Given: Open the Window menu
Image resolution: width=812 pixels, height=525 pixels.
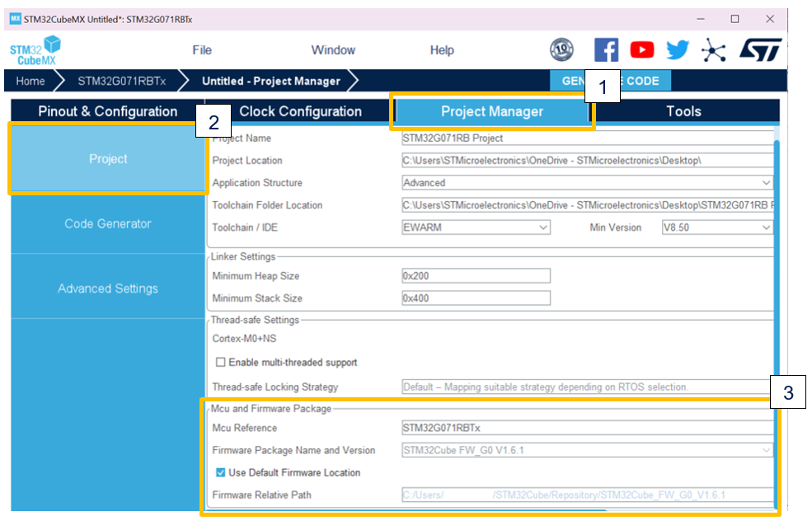Looking at the screenshot, I should point(333,49).
